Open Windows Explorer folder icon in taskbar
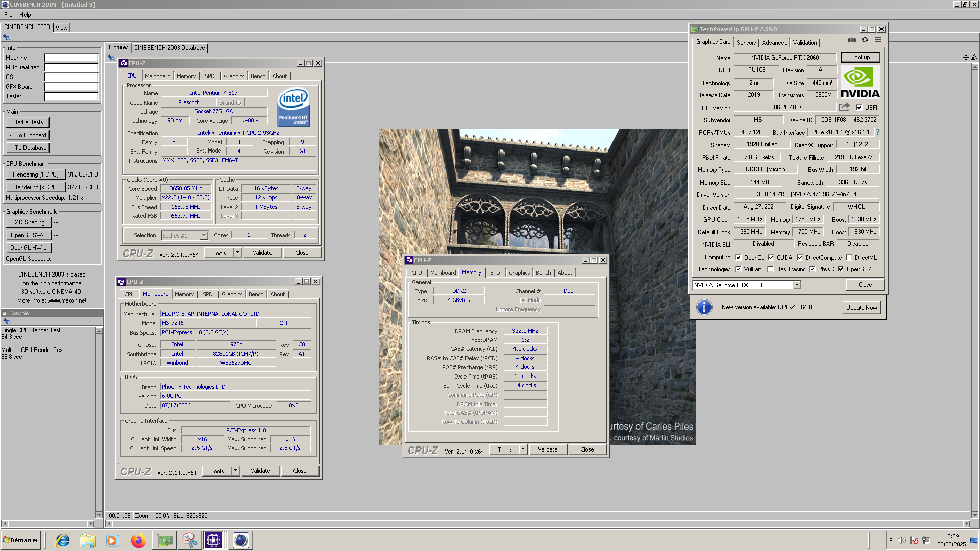980x551 pixels. [x=88, y=540]
